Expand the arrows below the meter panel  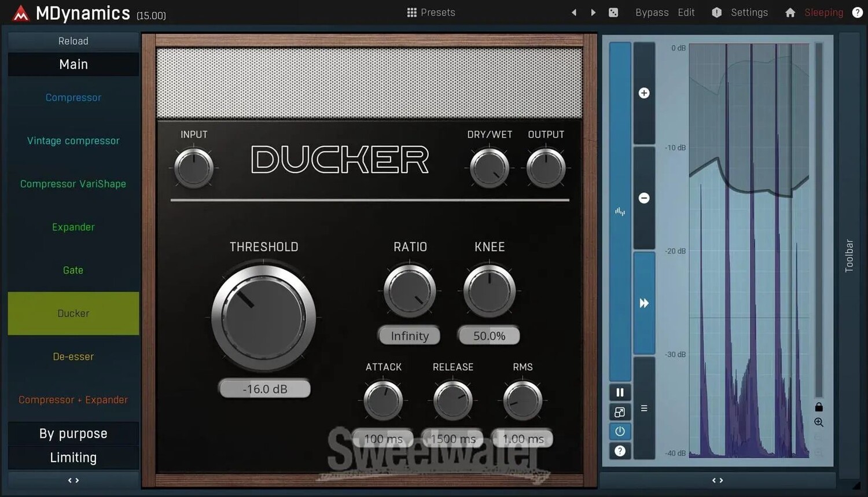click(718, 480)
